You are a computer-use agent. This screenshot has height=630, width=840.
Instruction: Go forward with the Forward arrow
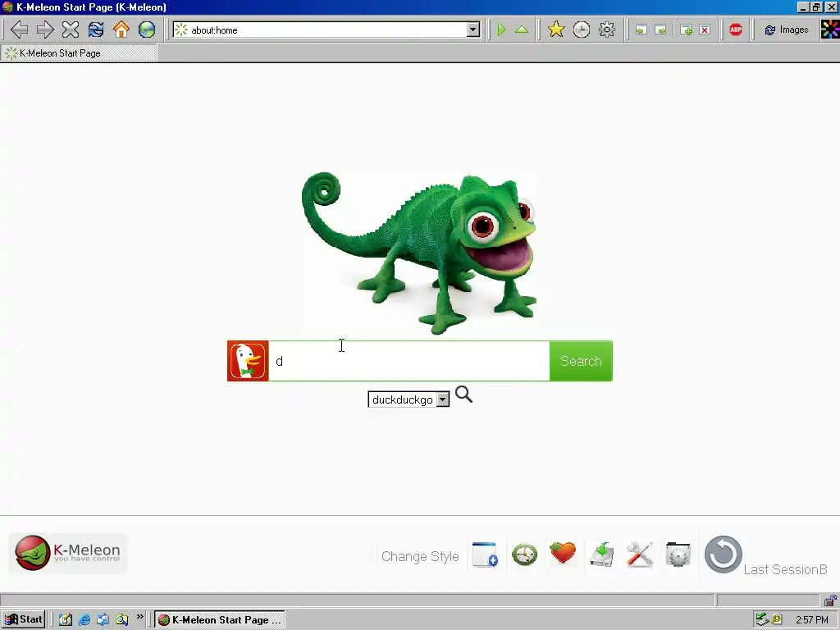(x=45, y=30)
